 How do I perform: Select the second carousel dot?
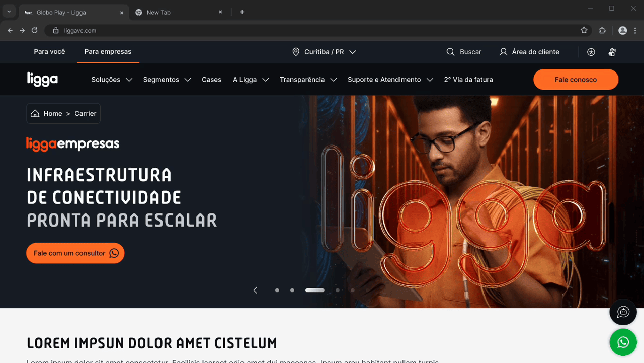click(292, 290)
